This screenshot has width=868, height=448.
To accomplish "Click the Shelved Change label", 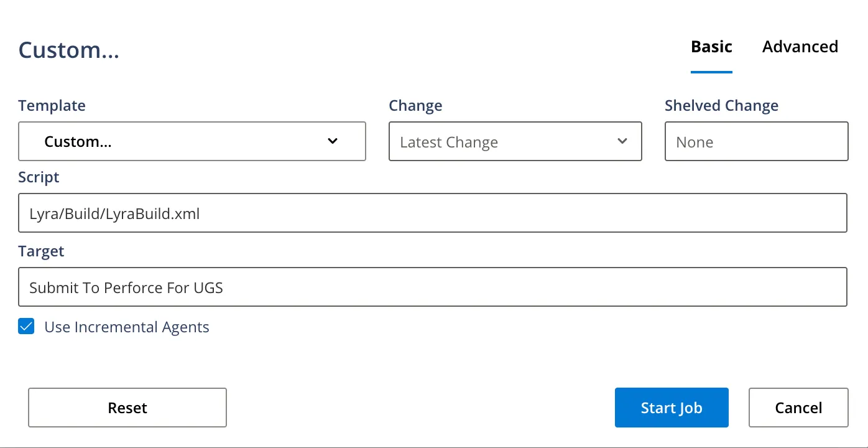I will (721, 106).
